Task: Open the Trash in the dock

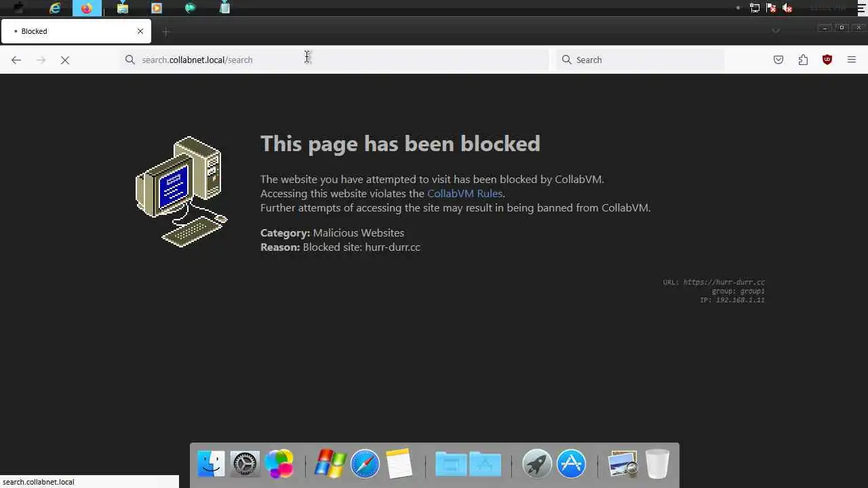Action: [657, 464]
